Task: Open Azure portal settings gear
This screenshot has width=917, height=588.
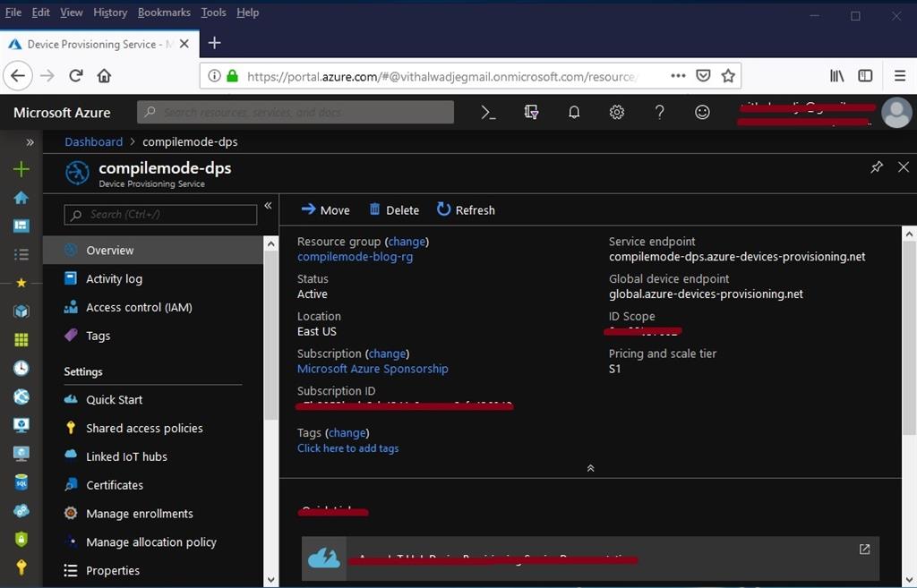Action: 616,112
